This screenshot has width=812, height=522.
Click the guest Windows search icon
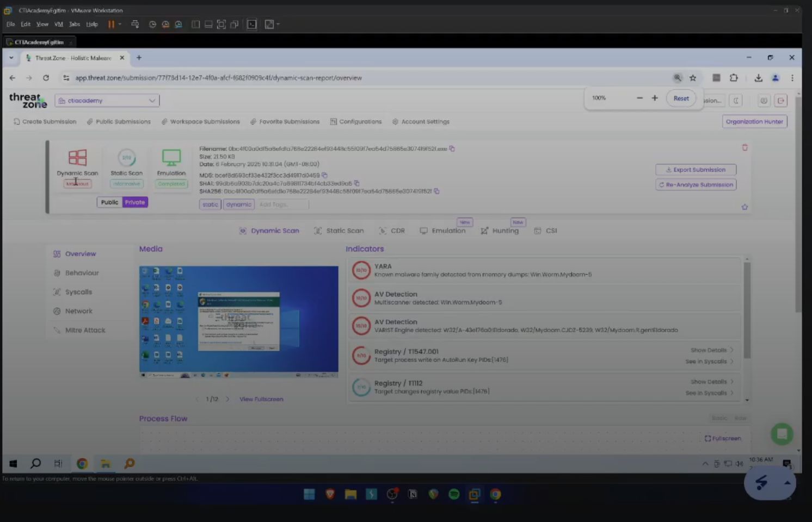tap(36, 463)
